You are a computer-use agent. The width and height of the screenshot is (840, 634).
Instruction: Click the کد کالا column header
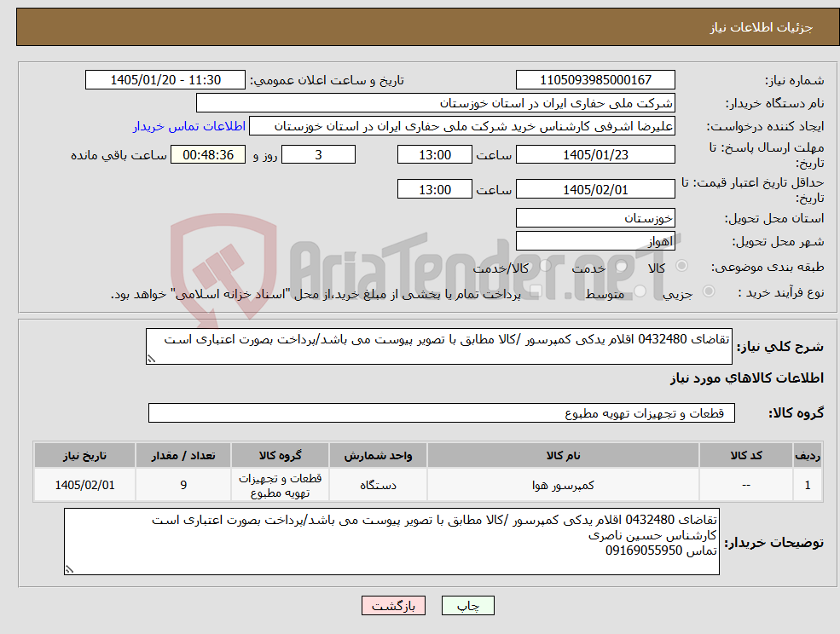(x=745, y=455)
